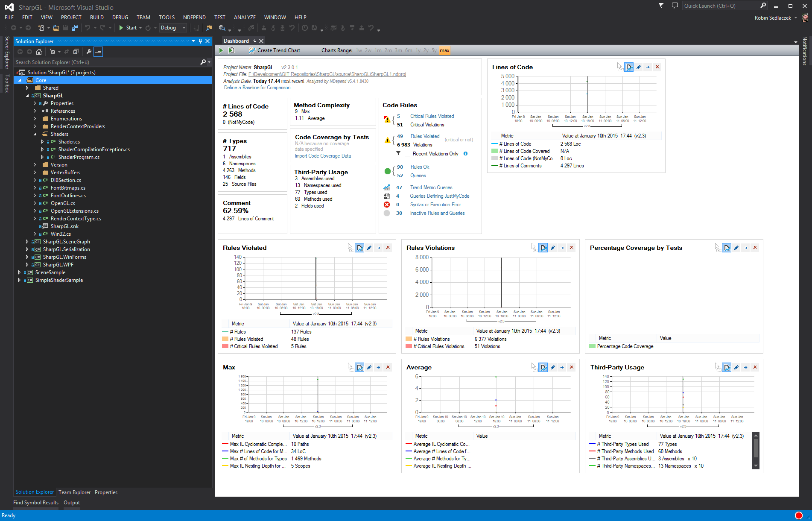
Task: Click Solution Explorer Home icon
Action: [39, 52]
